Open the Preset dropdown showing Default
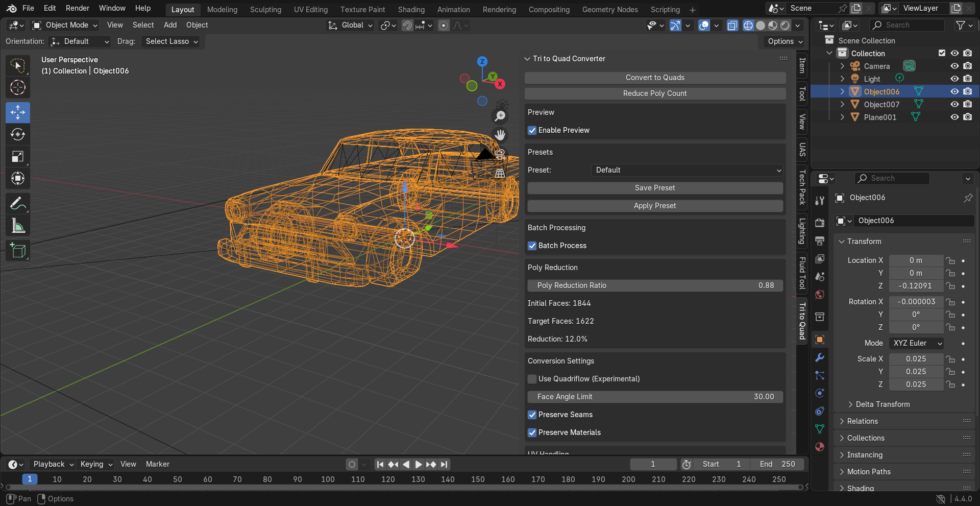The height and width of the screenshot is (506, 980). (x=687, y=170)
